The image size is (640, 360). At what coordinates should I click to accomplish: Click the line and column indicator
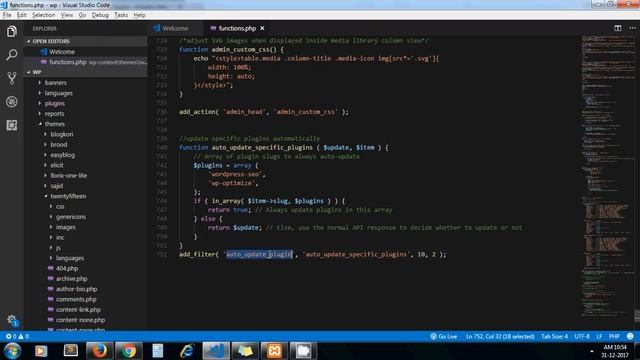pyautogui.click(x=500, y=336)
